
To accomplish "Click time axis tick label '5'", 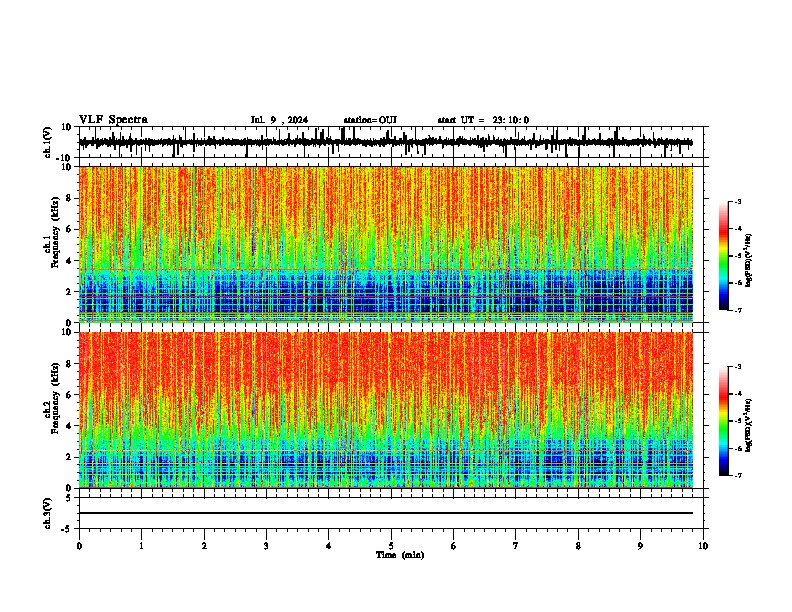I will point(391,546).
